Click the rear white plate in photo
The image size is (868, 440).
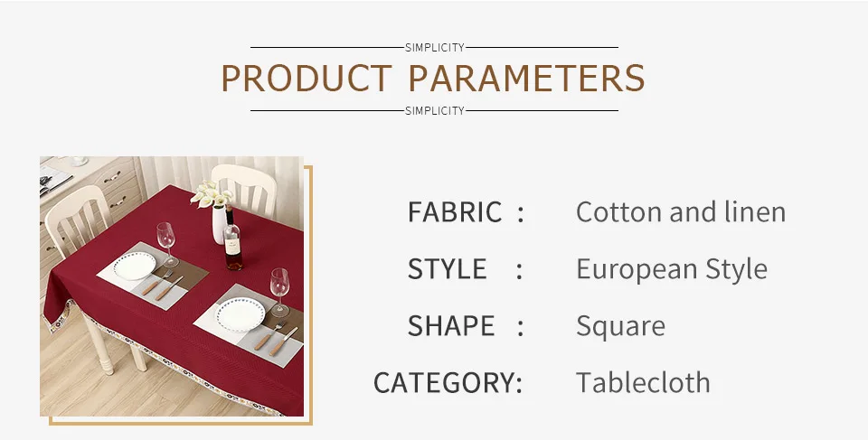coord(135,266)
